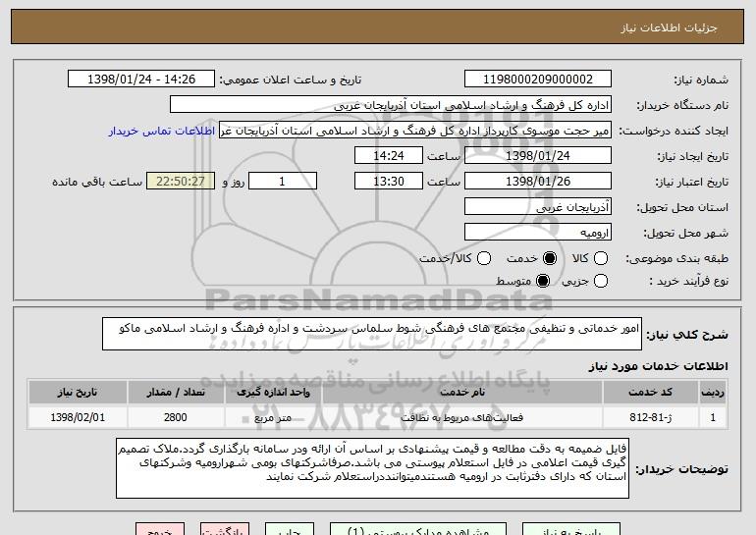Open مشاهده مدارک پیوستی (1) button

[418, 529]
